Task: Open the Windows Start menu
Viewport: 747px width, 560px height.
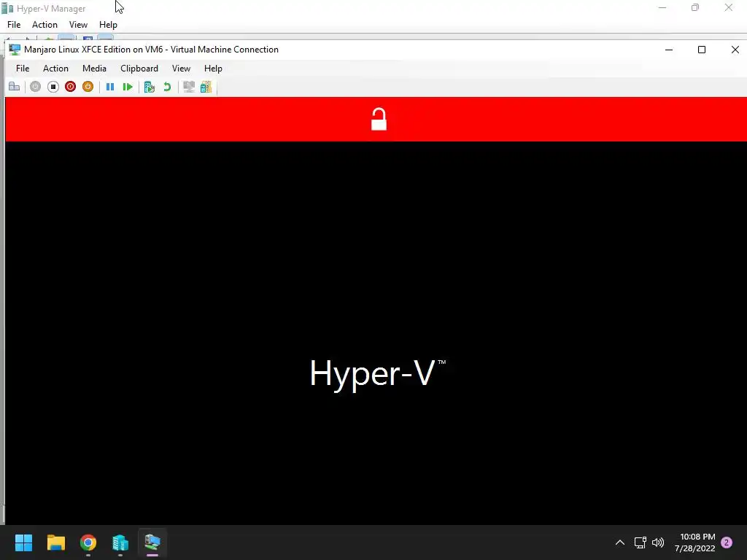Action: pos(23,542)
